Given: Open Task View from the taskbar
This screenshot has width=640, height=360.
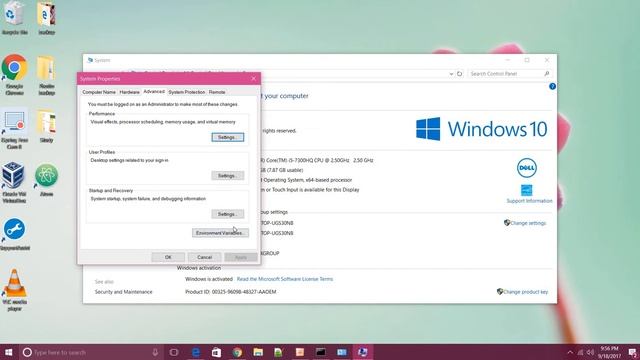Looking at the screenshot, I should (174, 352).
